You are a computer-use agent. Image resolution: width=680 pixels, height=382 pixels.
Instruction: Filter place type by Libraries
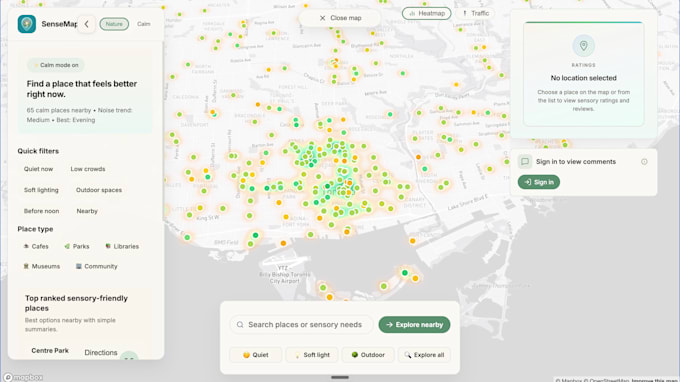point(122,246)
